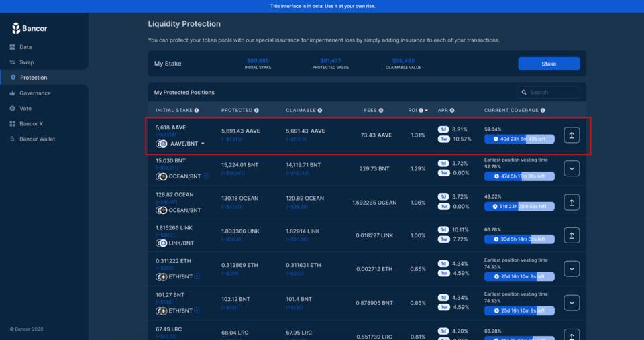
Task: Click the 229.73 BNT fees cell
Action: click(x=374, y=168)
